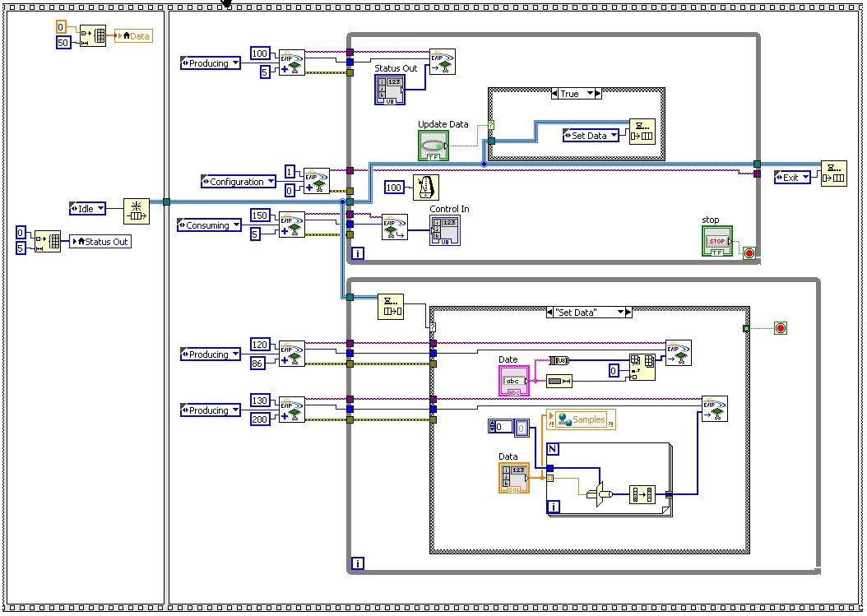This screenshot has width=867, height=616.
Task: Click the String Length node
Action: tap(559, 381)
